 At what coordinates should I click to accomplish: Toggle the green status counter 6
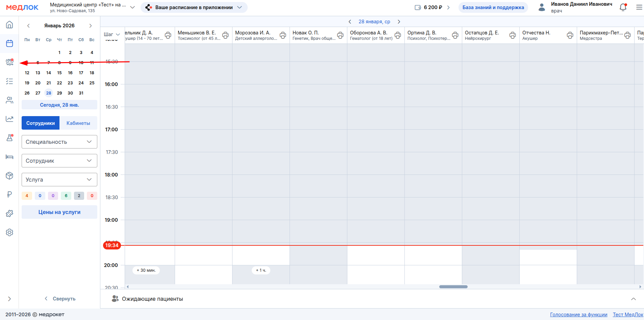66,196
